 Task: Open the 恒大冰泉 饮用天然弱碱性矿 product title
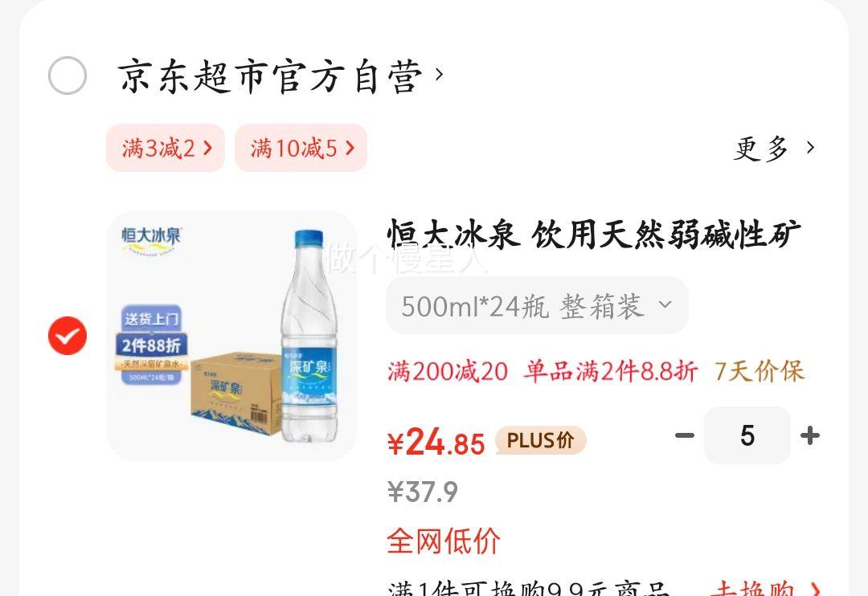click(x=594, y=235)
